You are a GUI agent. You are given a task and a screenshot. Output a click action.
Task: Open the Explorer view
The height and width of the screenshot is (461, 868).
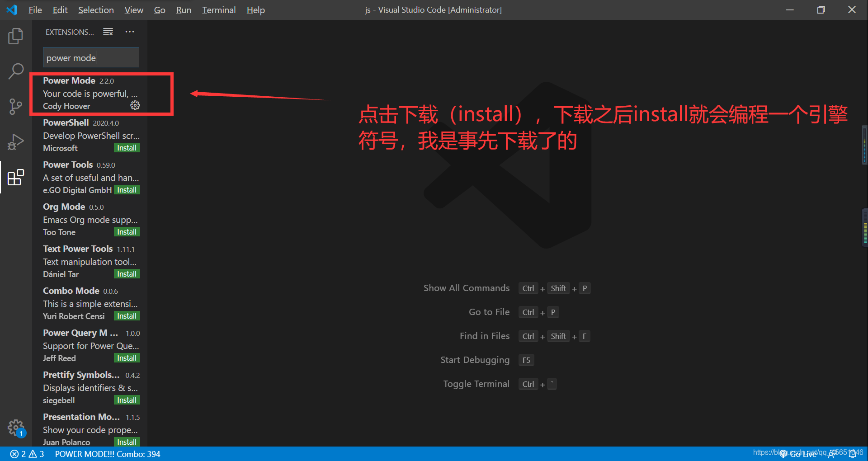(16, 36)
